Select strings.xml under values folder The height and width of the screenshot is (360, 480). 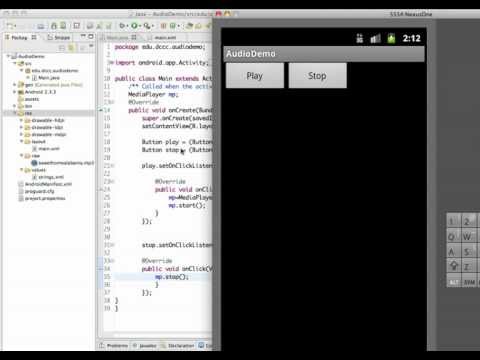pyautogui.click(x=48, y=177)
